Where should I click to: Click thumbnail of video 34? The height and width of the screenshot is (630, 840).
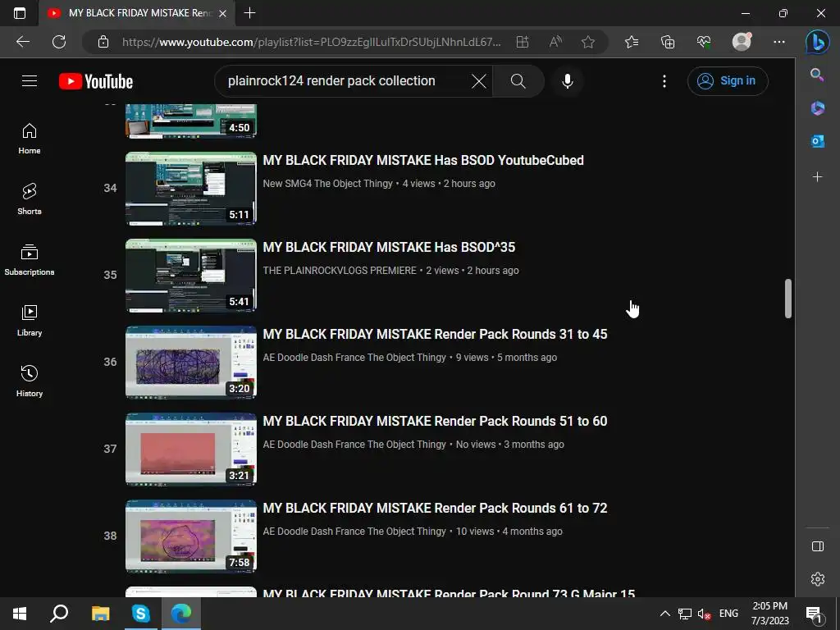190,189
